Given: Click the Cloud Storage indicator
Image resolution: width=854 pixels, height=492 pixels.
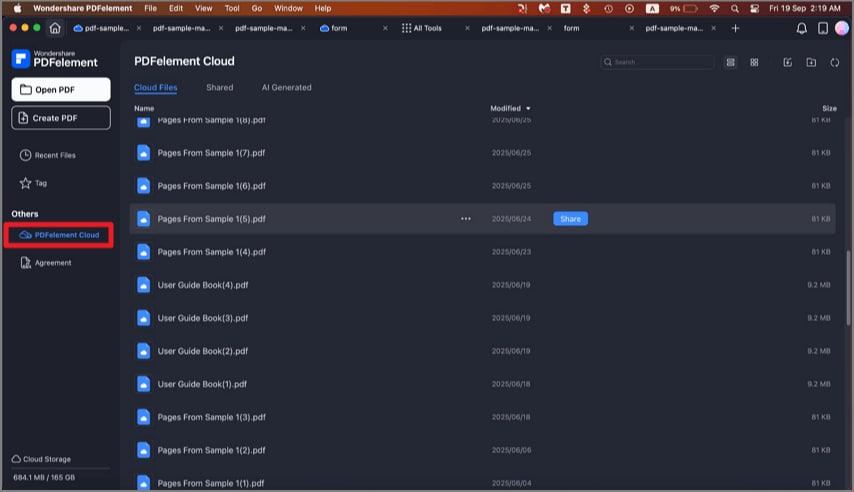Looking at the screenshot, I should pyautogui.click(x=41, y=459).
